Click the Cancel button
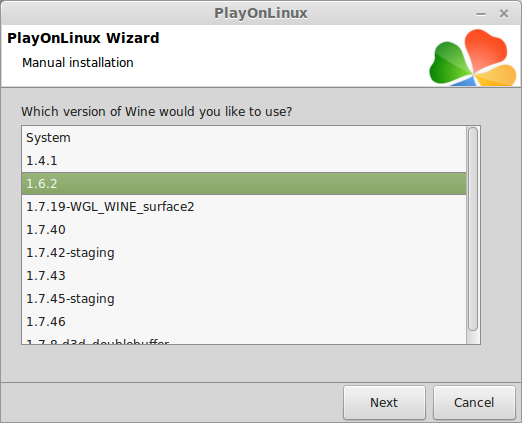Image resolution: width=522 pixels, height=423 pixels. (474, 403)
